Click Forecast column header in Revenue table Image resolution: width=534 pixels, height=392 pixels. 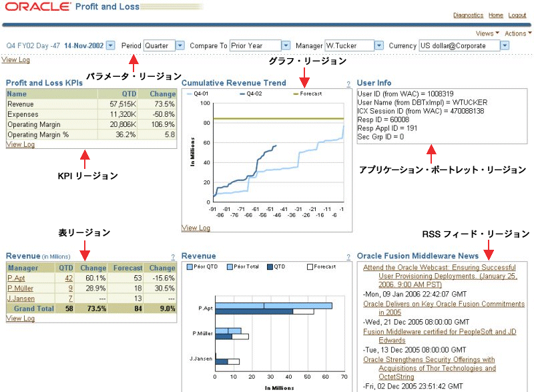tap(127, 268)
